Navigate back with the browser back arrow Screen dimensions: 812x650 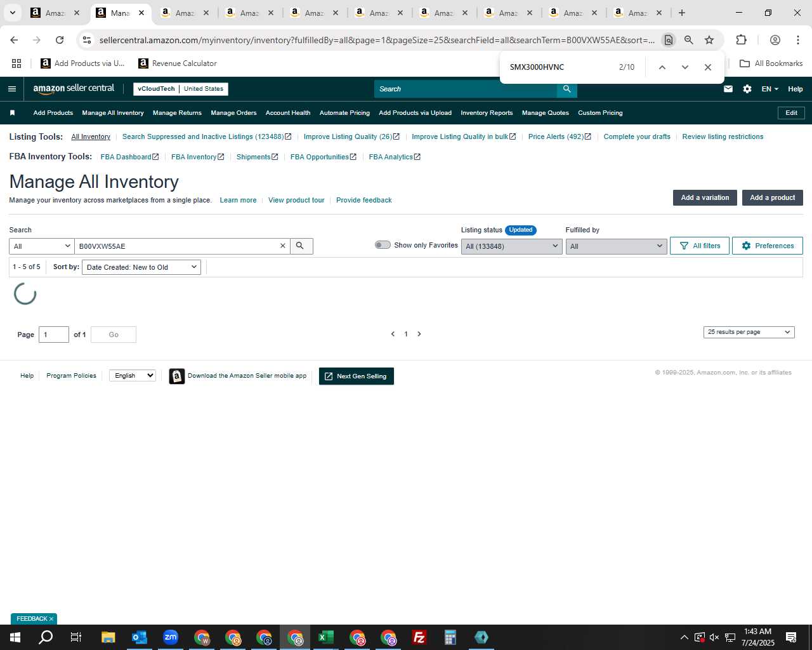coord(14,40)
